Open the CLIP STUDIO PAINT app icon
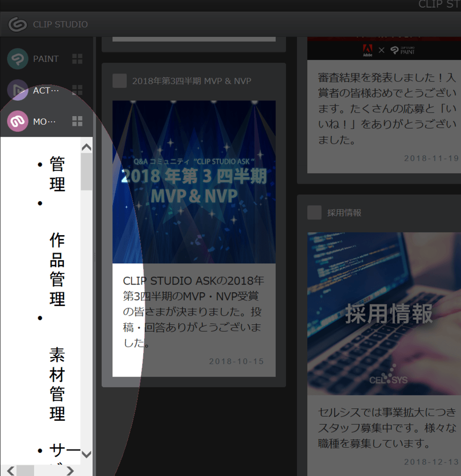This screenshot has height=476, width=461. pos(17,59)
